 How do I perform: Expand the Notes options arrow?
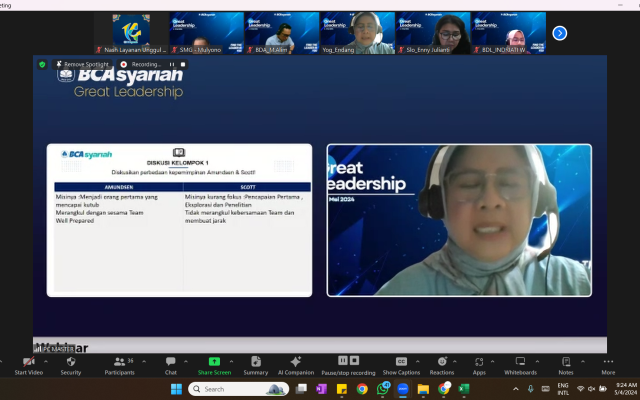coord(583,362)
